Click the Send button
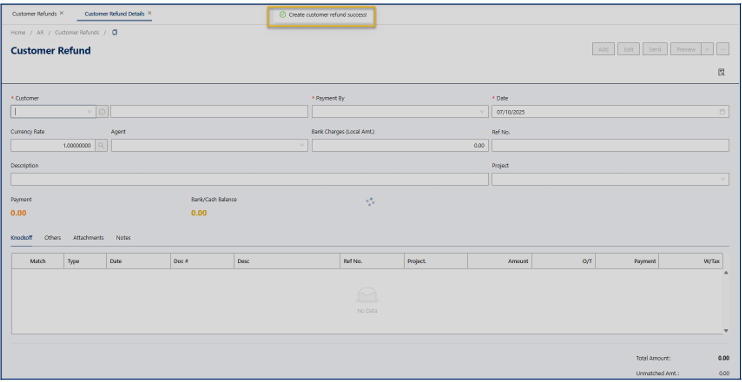Viewport: 742px width, 382px height. tap(655, 49)
